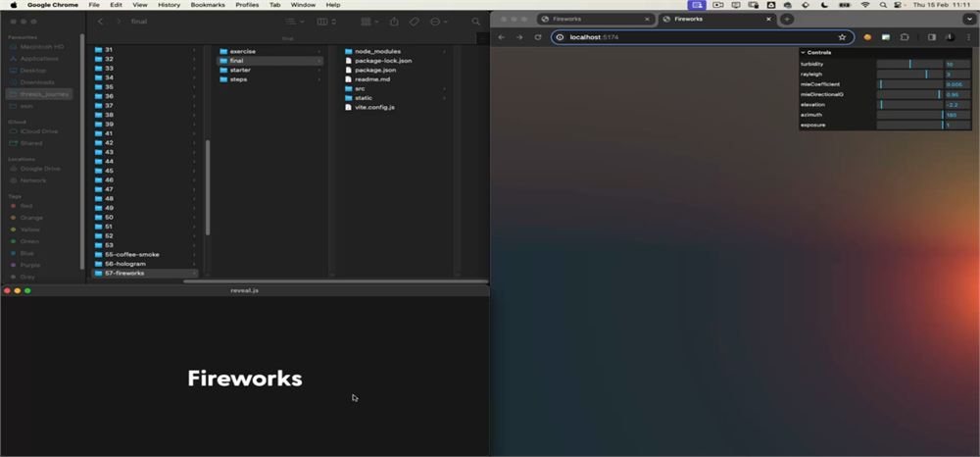Click the azimuth value field

956,115
